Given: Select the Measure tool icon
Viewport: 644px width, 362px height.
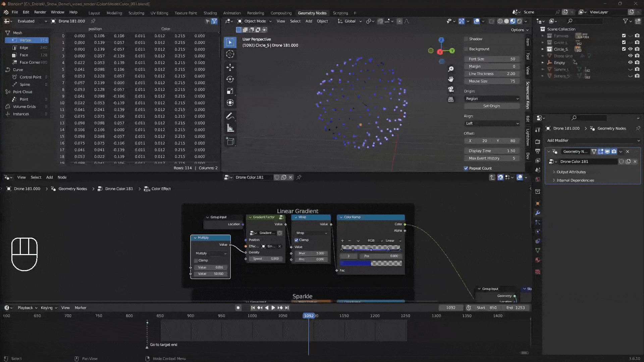Looking at the screenshot, I should [230, 128].
